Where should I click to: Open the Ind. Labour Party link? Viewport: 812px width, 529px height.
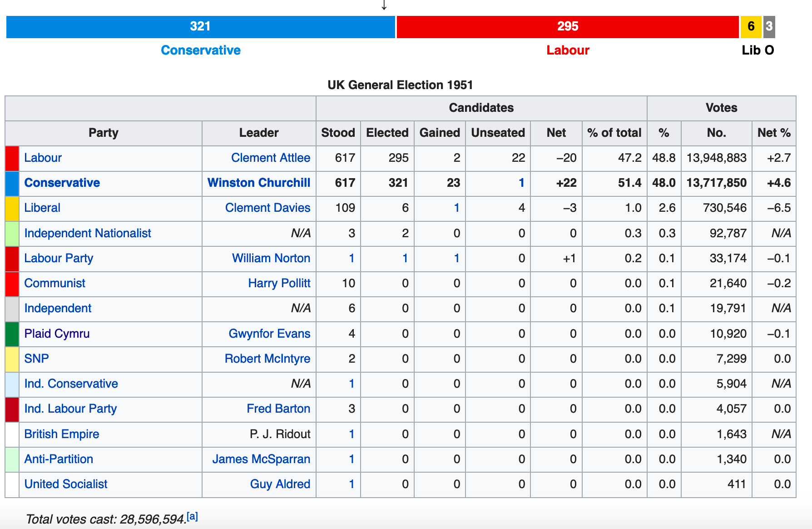coord(70,409)
